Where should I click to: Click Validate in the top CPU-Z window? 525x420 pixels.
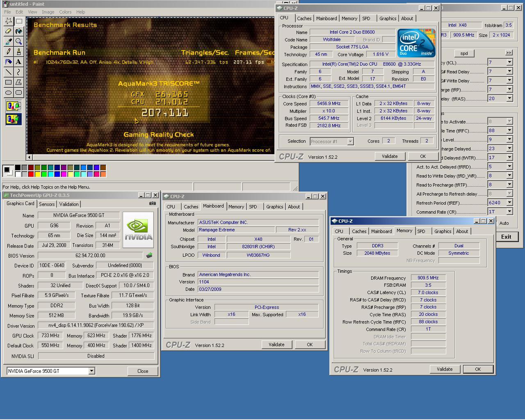pos(390,156)
